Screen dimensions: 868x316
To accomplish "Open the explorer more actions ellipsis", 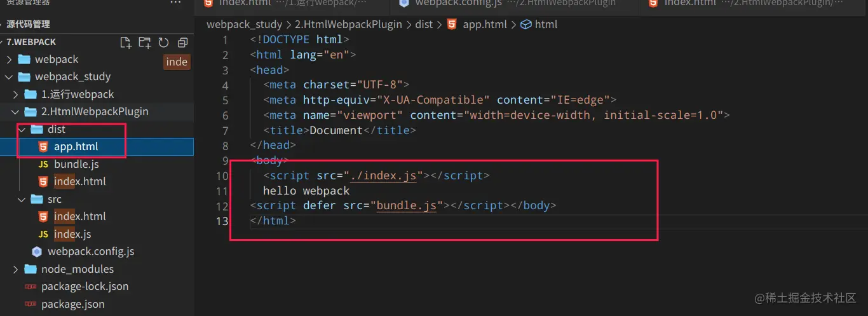I will pyautogui.click(x=176, y=3).
